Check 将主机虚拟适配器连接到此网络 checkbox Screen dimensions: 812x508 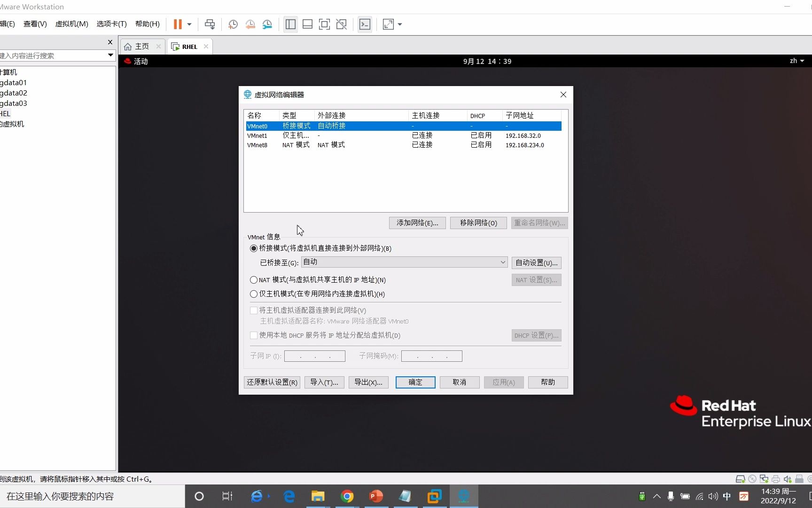pyautogui.click(x=254, y=310)
